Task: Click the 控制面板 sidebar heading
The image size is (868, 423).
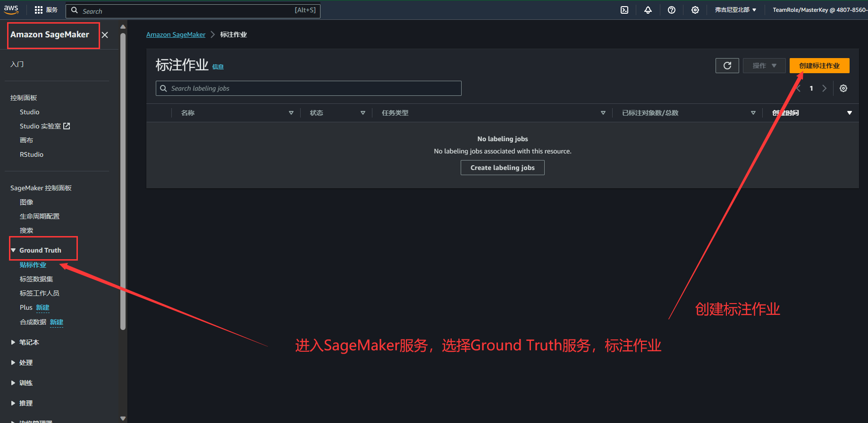Action: pos(24,98)
